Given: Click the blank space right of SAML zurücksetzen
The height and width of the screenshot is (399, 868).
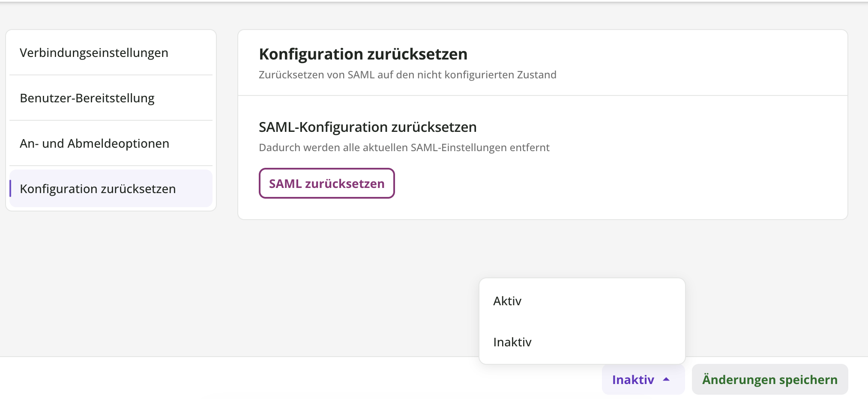Looking at the screenshot, I should pyautogui.click(x=600, y=183).
